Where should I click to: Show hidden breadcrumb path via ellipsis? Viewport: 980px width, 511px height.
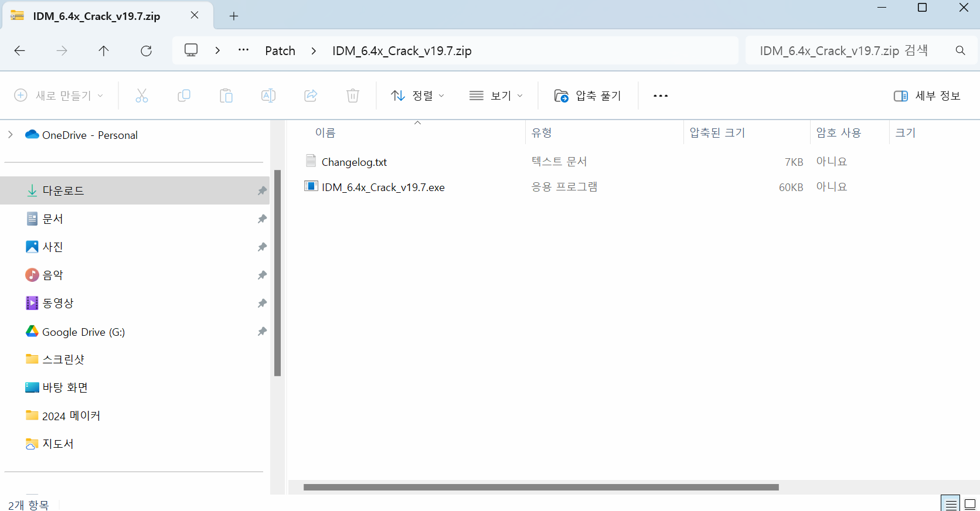tap(244, 50)
